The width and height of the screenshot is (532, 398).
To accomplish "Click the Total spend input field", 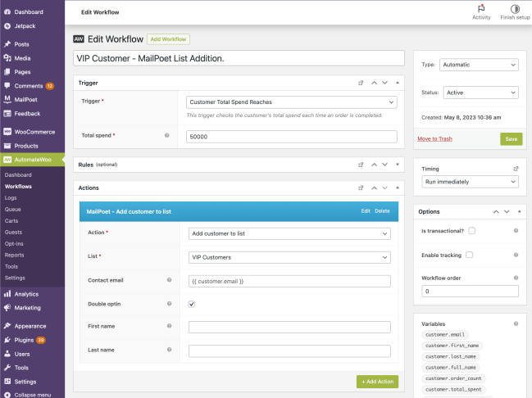I will 292,137.
